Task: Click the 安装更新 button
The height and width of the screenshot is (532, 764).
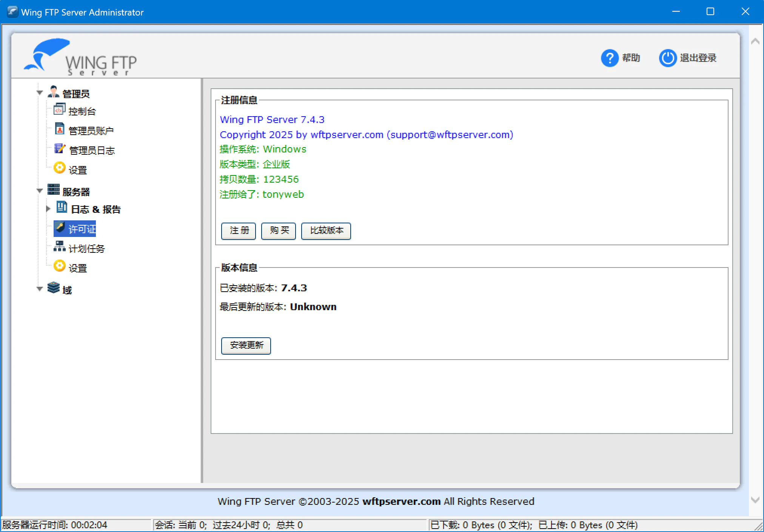Action: (246, 346)
